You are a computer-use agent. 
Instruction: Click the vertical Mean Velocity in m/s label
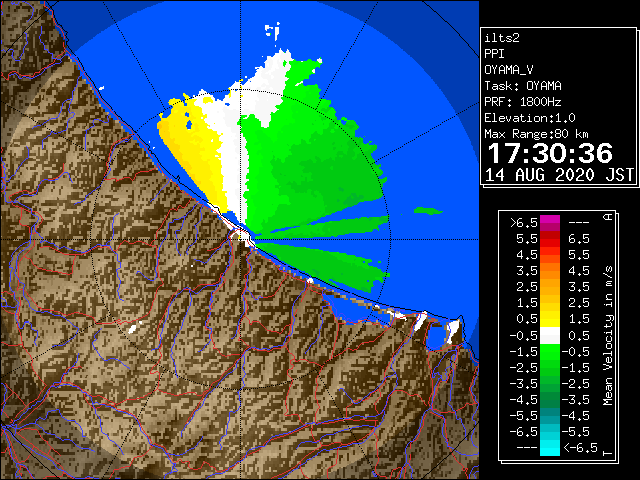[608, 335]
